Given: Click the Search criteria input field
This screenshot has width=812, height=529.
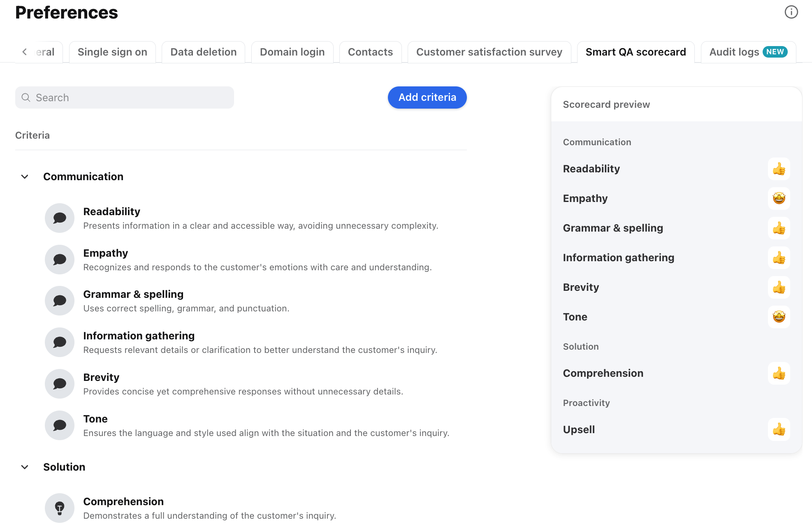Looking at the screenshot, I should click(125, 97).
